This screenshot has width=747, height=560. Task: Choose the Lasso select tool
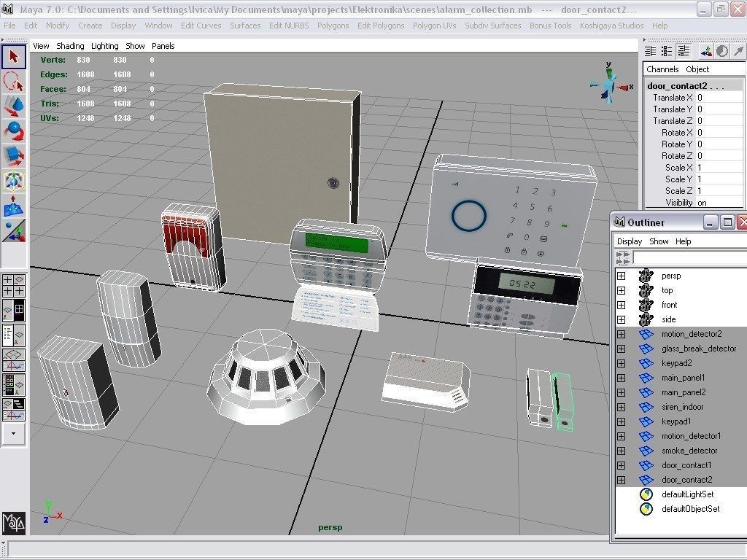pyautogui.click(x=13, y=82)
